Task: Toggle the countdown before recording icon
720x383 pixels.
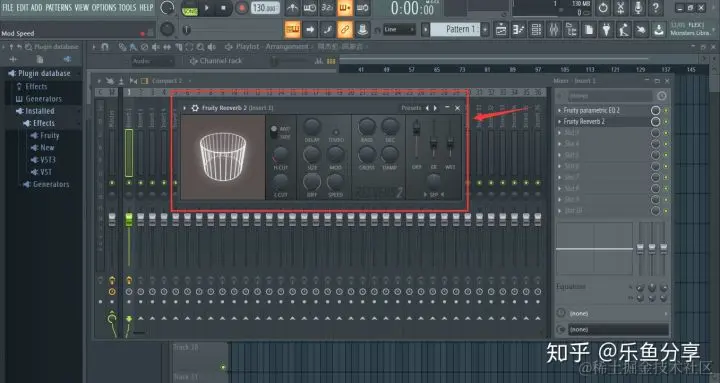Action: click(327, 8)
